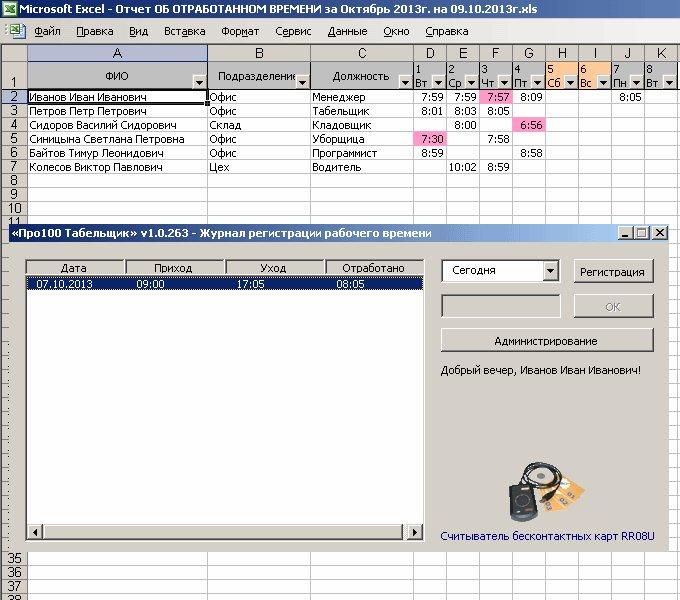Open the Правка menu

point(95,32)
